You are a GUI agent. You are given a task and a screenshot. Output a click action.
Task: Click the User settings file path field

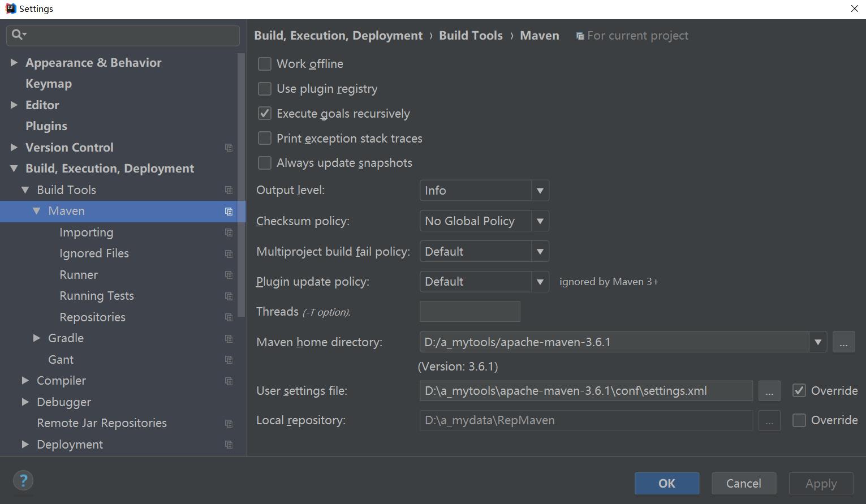[586, 391]
